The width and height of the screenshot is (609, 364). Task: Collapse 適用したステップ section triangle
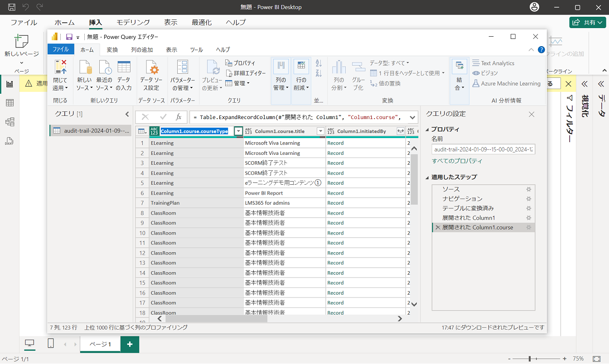pyautogui.click(x=427, y=177)
